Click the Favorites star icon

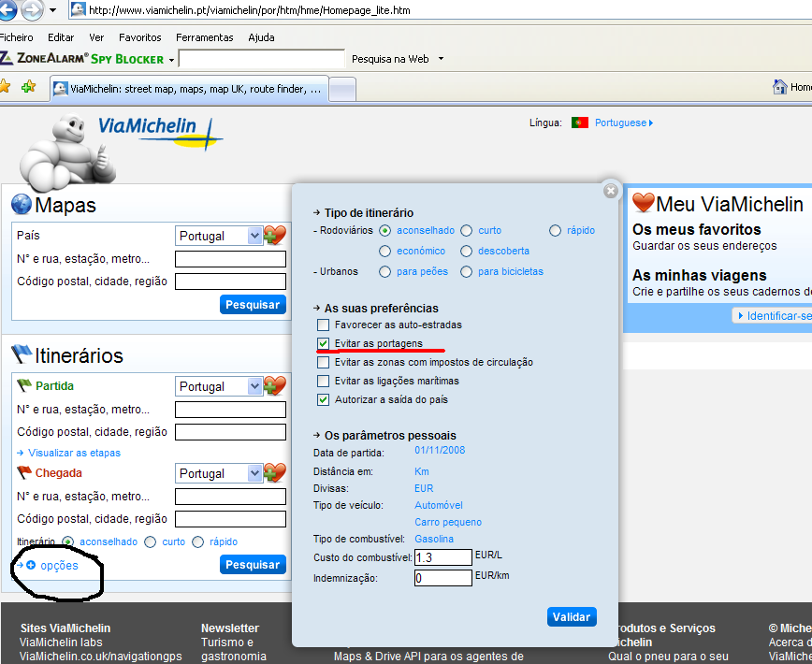(x=5, y=86)
